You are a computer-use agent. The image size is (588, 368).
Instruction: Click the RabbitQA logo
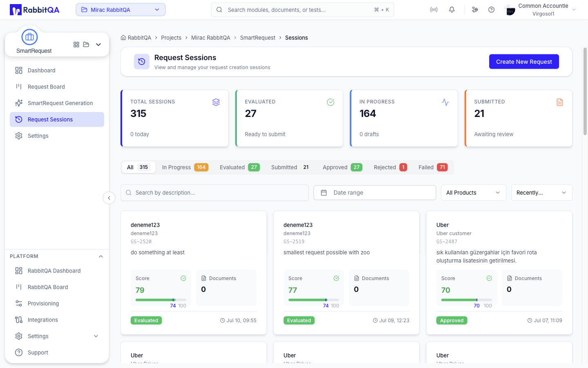[x=35, y=10]
